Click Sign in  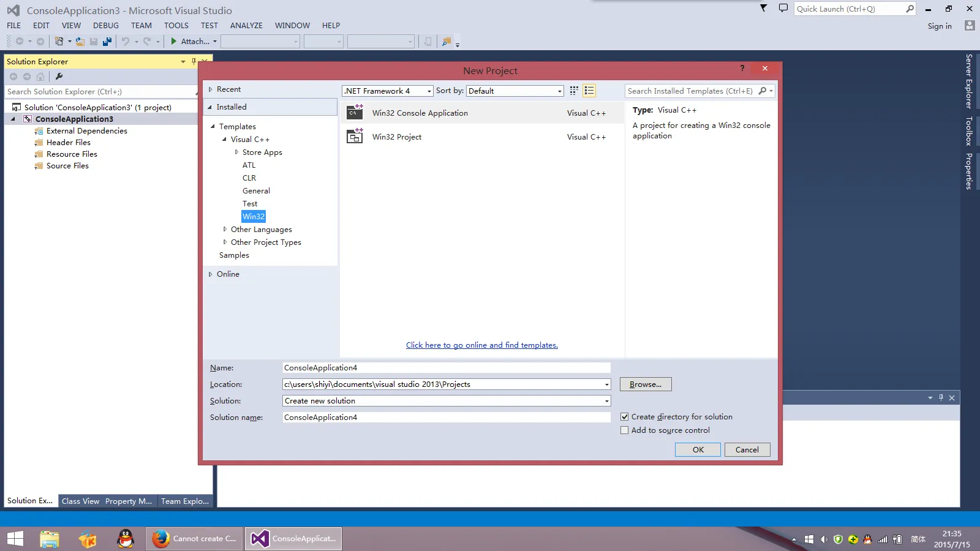tap(940, 26)
